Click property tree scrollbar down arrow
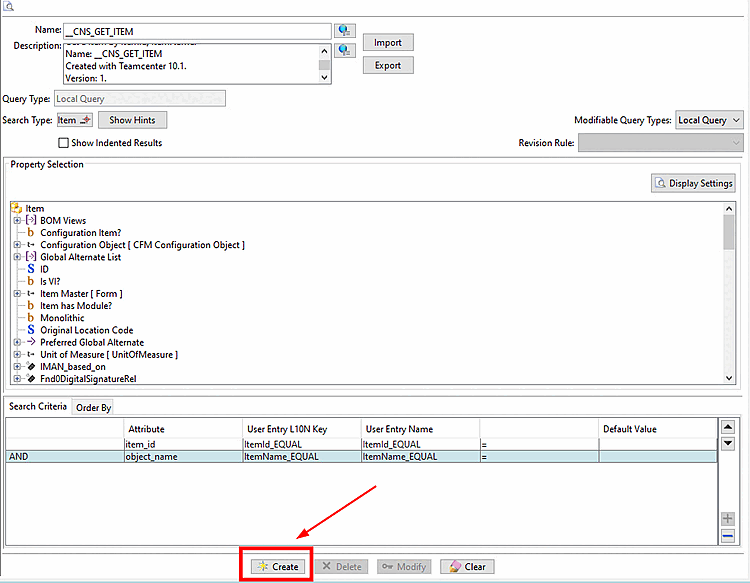Viewport: 750px width, 583px height. pyautogui.click(x=729, y=378)
